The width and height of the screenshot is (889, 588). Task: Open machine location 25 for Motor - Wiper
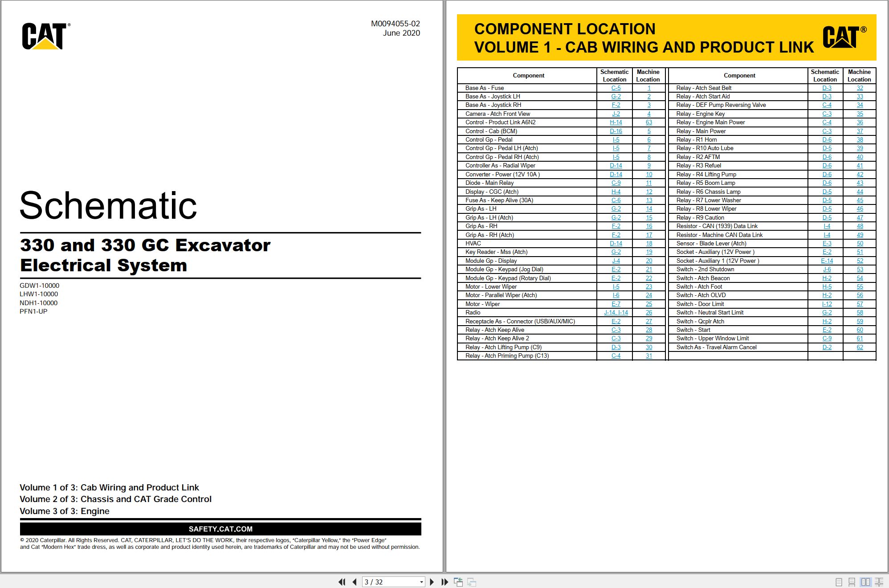[648, 304]
